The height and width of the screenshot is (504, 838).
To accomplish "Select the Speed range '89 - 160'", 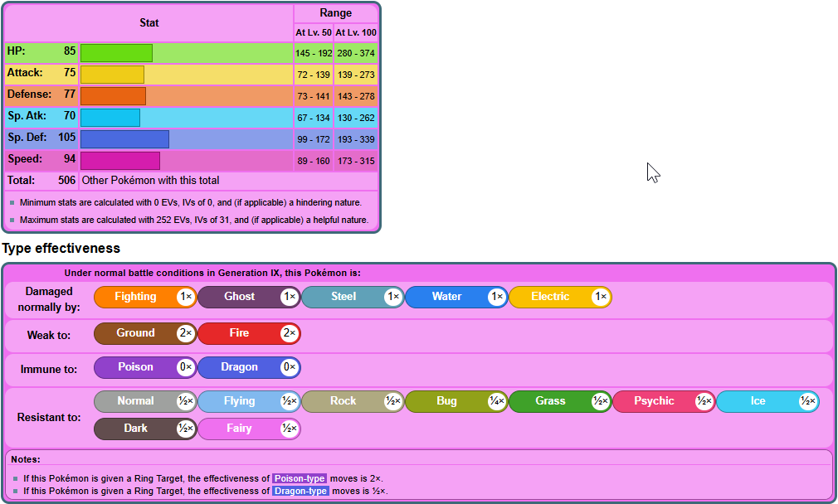I will click(314, 161).
